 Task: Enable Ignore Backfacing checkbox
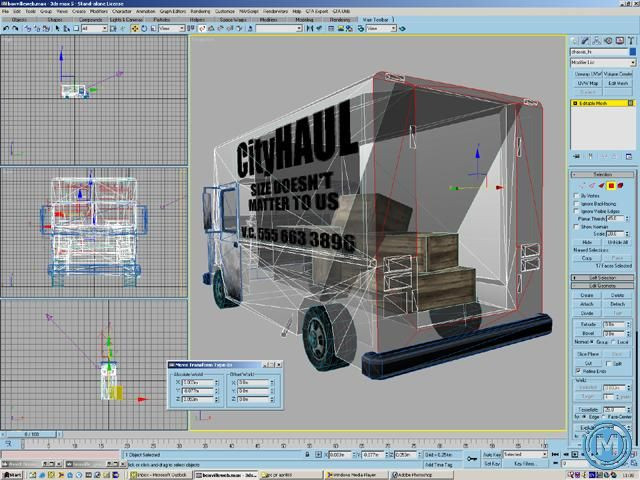tap(577, 204)
